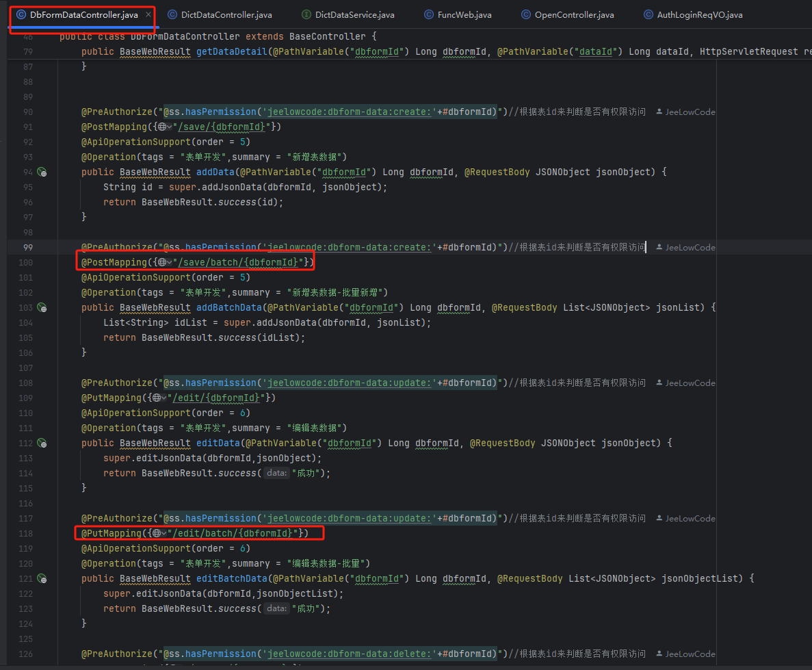Click the gutter icon on the editData line
The image size is (812, 670).
pos(42,443)
